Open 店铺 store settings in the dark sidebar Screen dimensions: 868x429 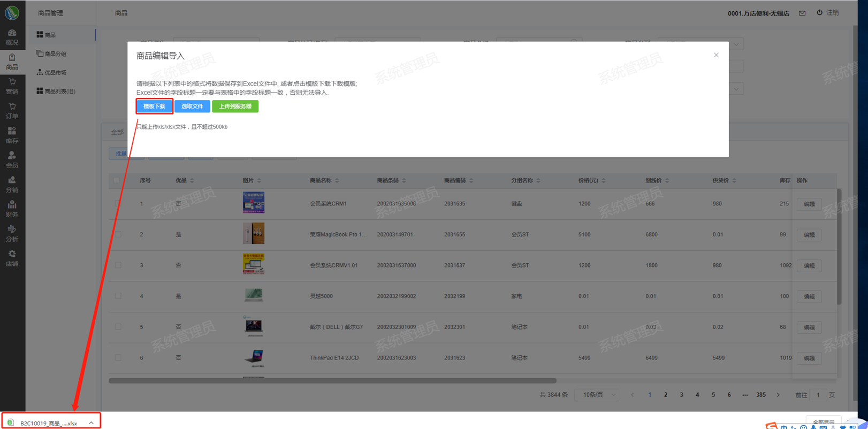[x=12, y=259]
